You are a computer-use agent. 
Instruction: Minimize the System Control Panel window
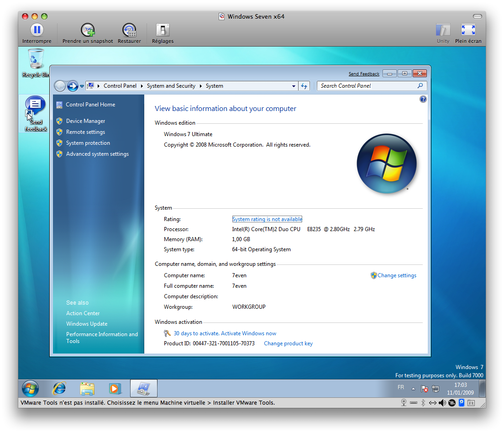[x=389, y=74]
